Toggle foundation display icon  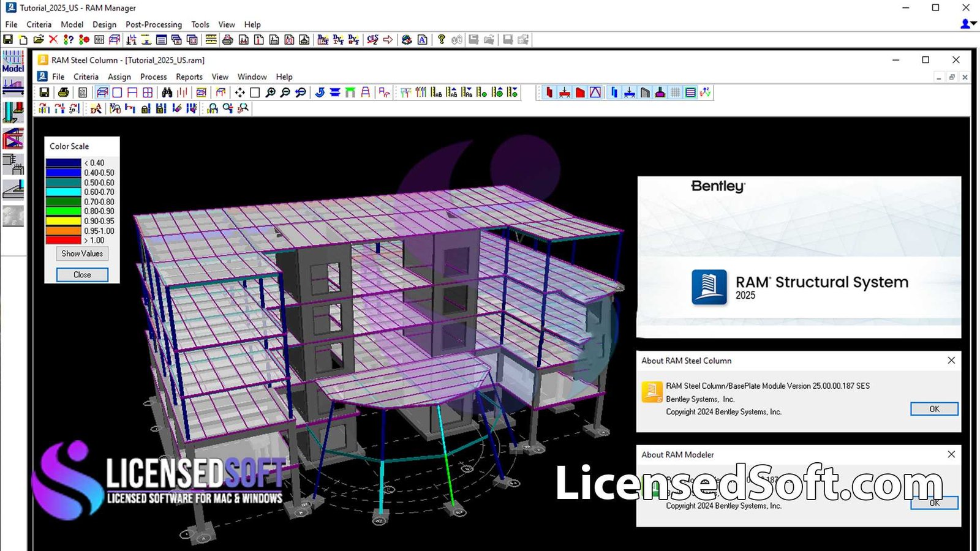[x=660, y=92]
